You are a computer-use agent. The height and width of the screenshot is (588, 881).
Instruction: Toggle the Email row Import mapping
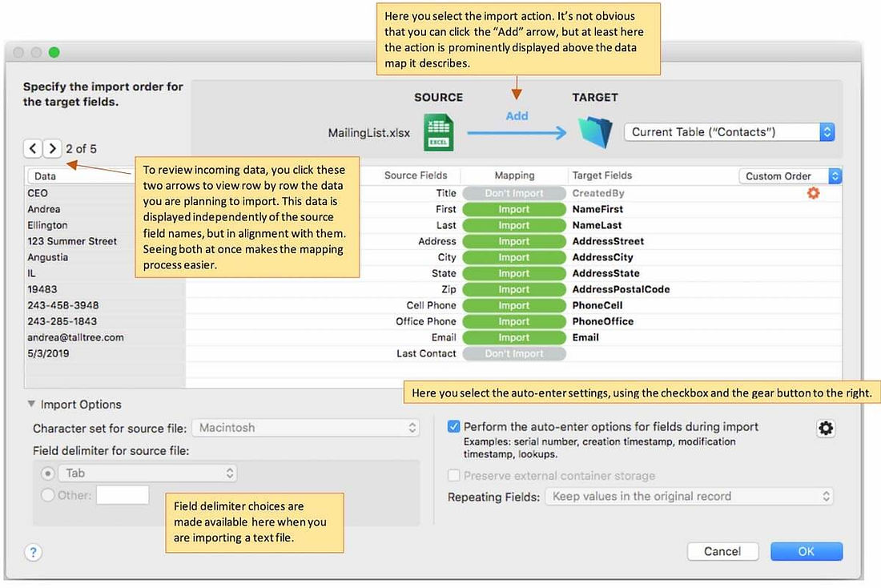pyautogui.click(x=513, y=337)
